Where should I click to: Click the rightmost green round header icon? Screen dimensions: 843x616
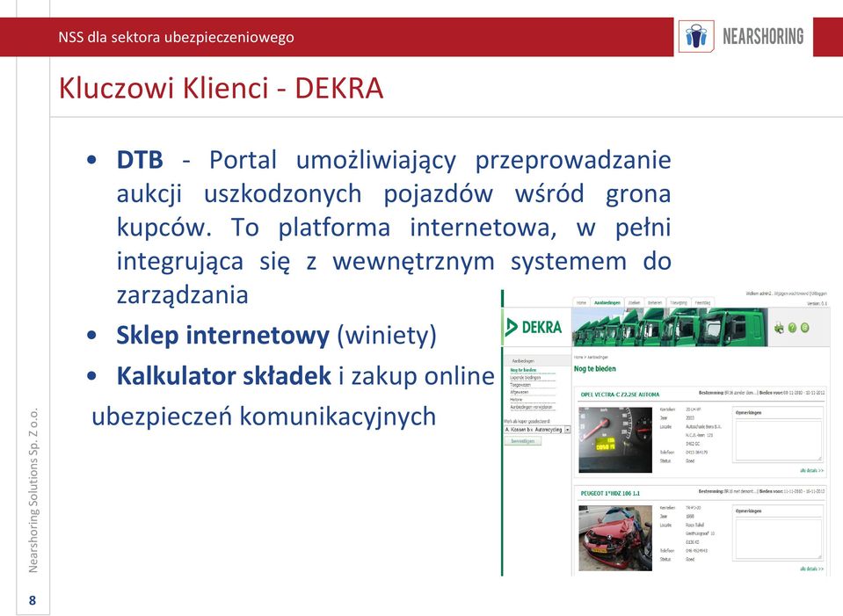(x=805, y=328)
